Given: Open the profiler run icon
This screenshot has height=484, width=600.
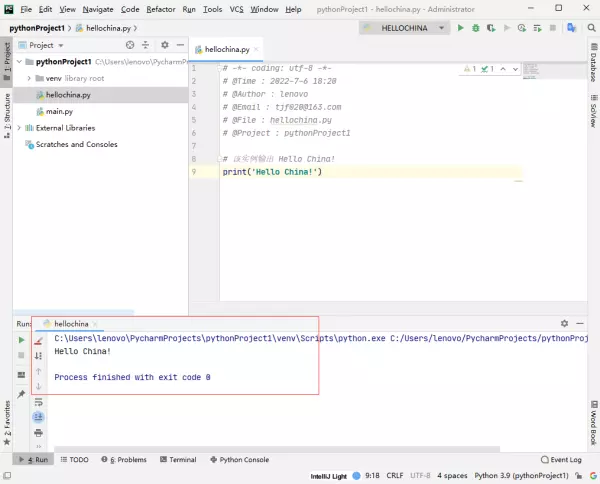Looking at the screenshot, I should pyautogui.click(x=522, y=28).
